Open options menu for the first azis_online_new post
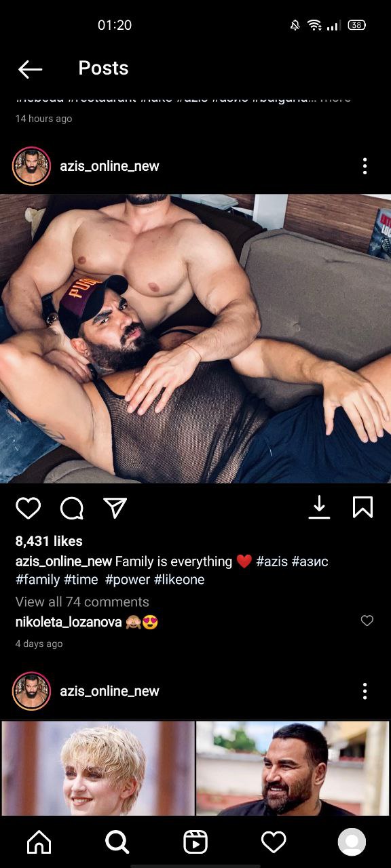Image resolution: width=391 pixels, height=868 pixels. (365, 166)
